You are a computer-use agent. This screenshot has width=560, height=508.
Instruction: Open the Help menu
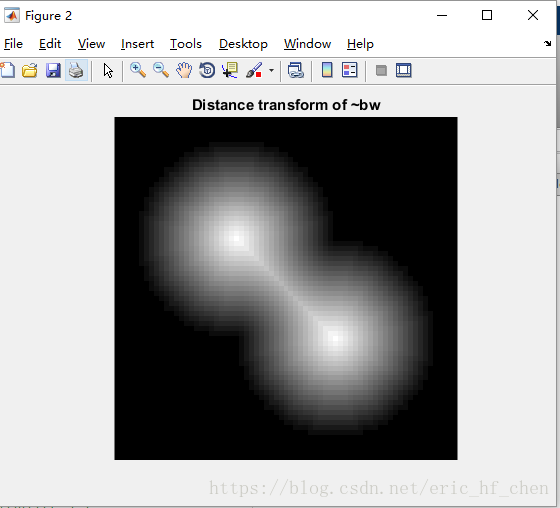point(360,44)
